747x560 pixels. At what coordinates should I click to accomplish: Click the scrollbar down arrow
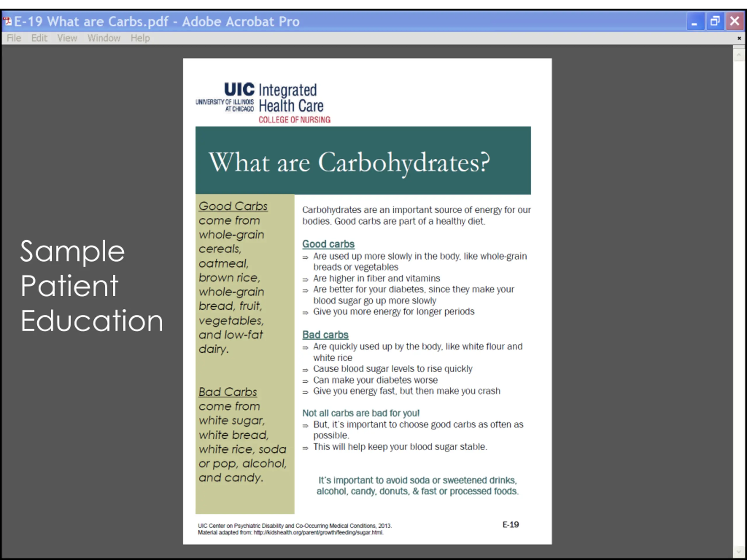[x=739, y=552]
